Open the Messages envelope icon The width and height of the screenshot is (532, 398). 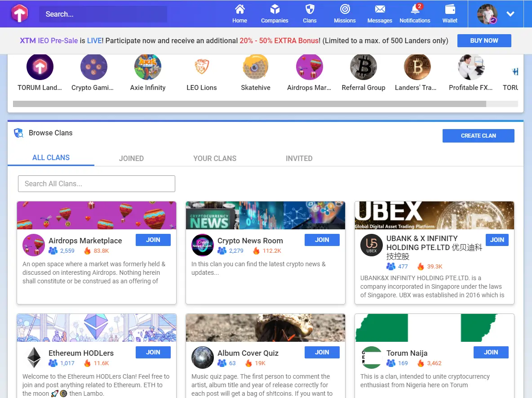pos(380,9)
